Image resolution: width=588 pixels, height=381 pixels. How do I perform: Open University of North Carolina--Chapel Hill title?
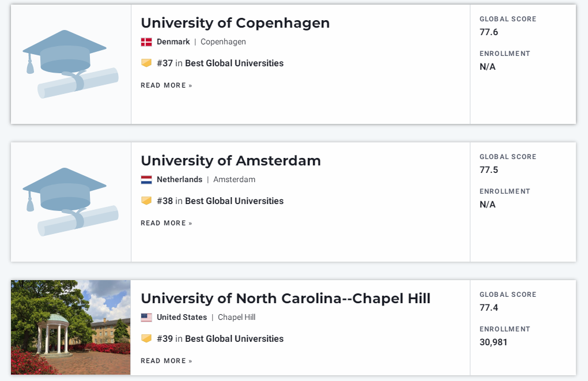pos(285,299)
